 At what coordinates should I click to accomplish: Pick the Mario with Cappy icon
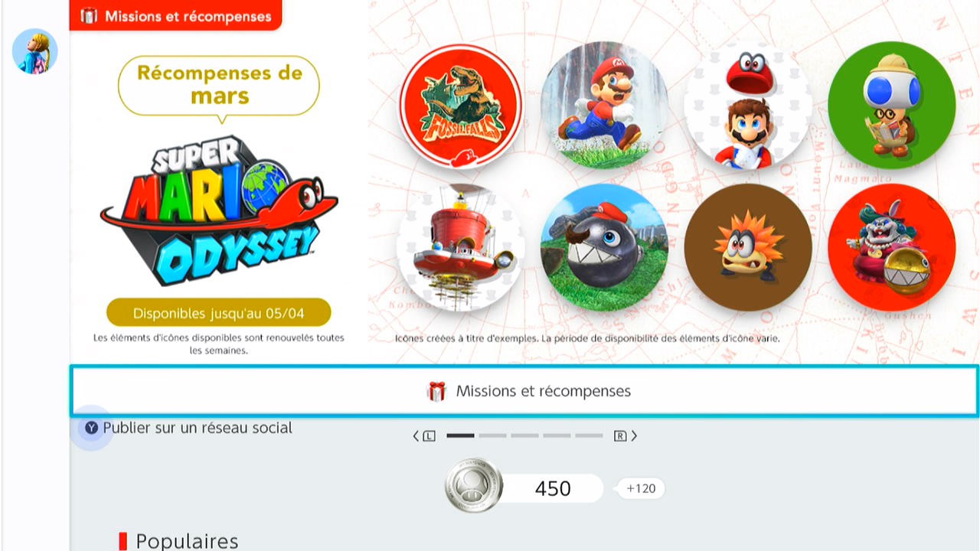748,106
